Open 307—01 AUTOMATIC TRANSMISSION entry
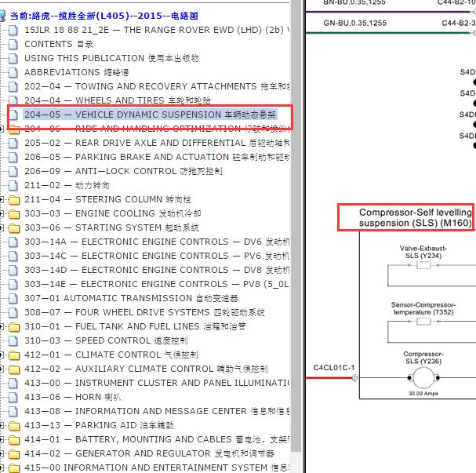The image size is (476, 473). tap(131, 298)
